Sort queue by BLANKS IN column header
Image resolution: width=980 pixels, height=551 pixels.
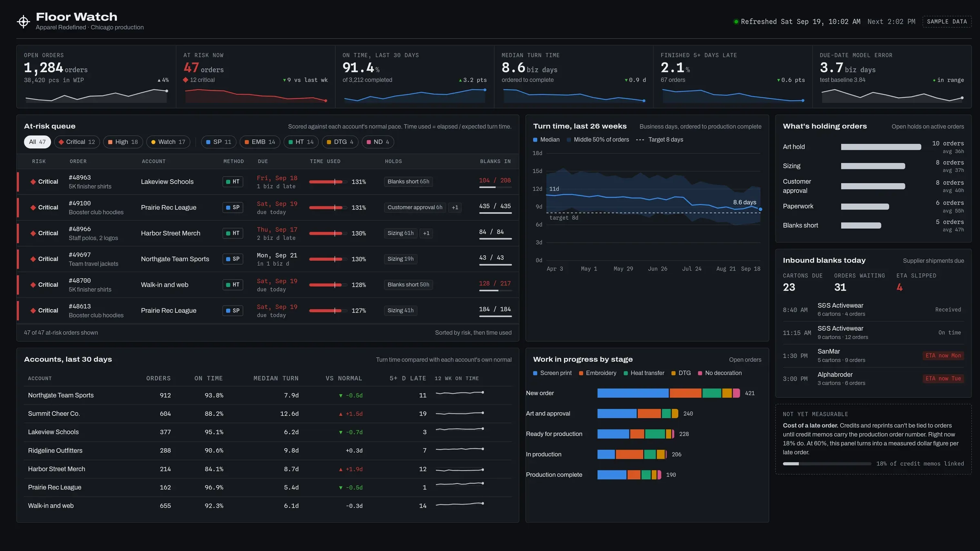click(x=495, y=161)
